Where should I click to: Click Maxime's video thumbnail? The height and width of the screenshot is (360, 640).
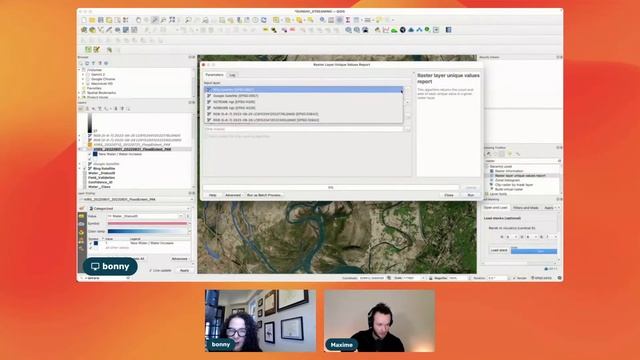tap(380, 321)
